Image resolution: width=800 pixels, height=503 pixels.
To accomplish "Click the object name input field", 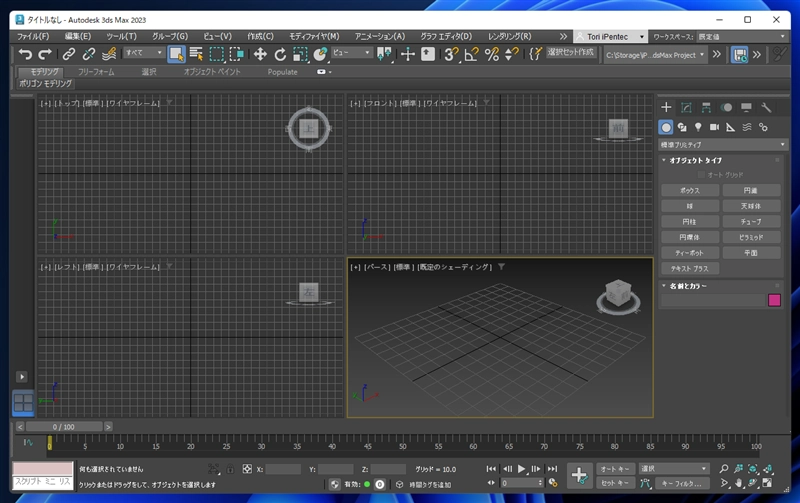I will coord(713,300).
